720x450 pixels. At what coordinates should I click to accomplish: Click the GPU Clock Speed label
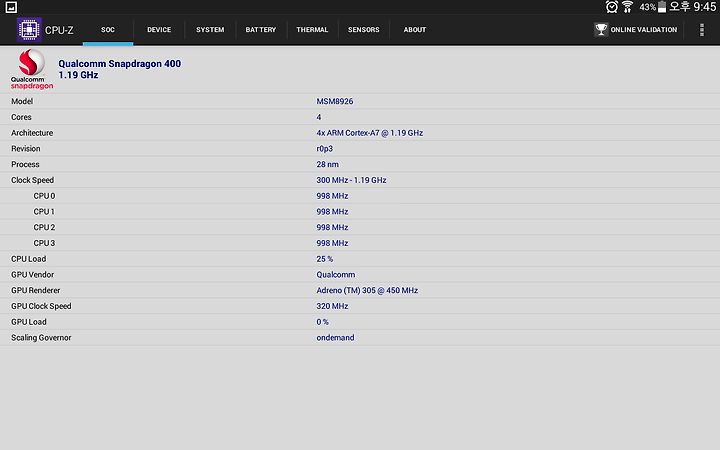[41, 306]
